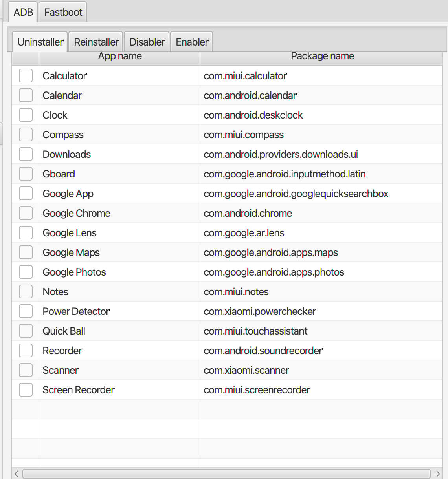Viewport: 448px width, 479px height.
Task: Click the horizontal scrollbar right arrow
Action: click(438, 474)
